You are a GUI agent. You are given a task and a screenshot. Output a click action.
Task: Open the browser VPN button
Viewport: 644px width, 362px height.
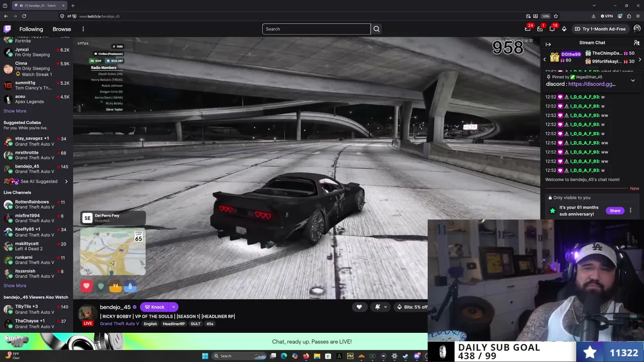pyautogui.click(x=607, y=16)
